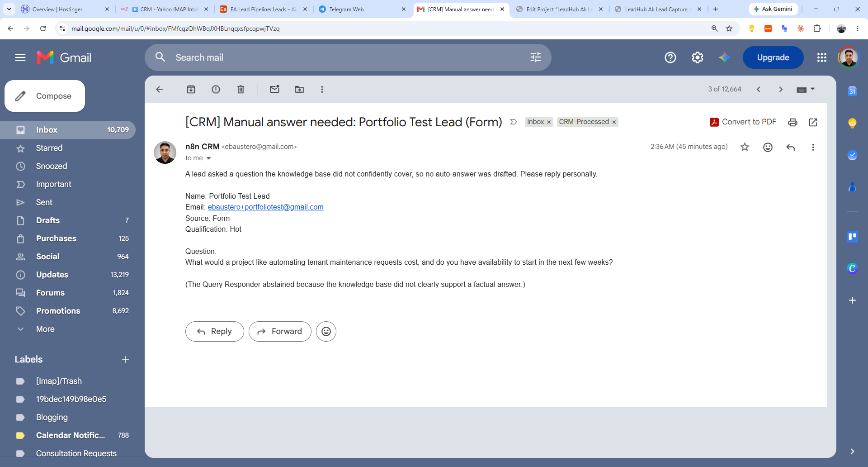Screen dimensions: 868x467
Task: Star the n8n CRM message
Action: coord(745,147)
